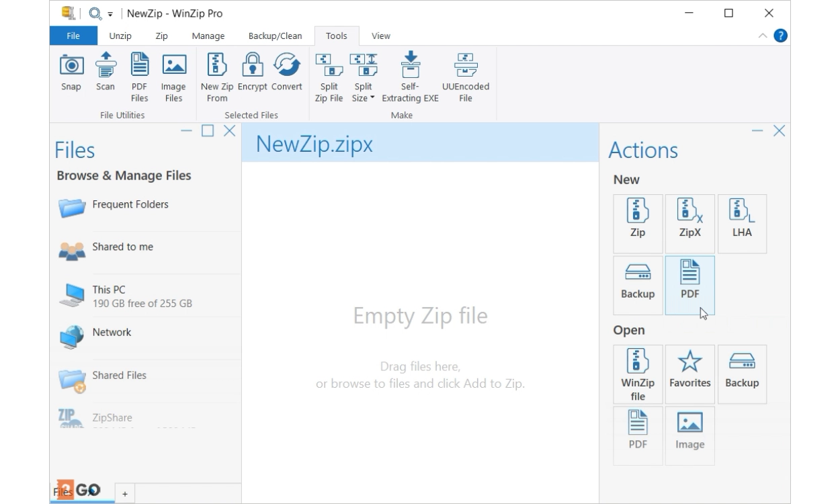Viewport: 840px width, 504px height.
Task: Click the Snap camera icon
Action: (71, 66)
